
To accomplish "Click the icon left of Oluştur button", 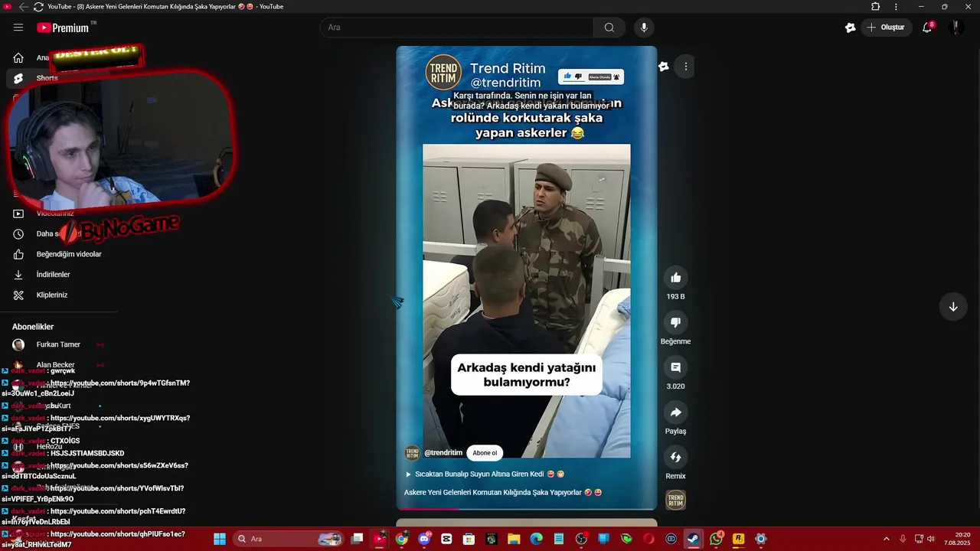I will (x=850, y=28).
